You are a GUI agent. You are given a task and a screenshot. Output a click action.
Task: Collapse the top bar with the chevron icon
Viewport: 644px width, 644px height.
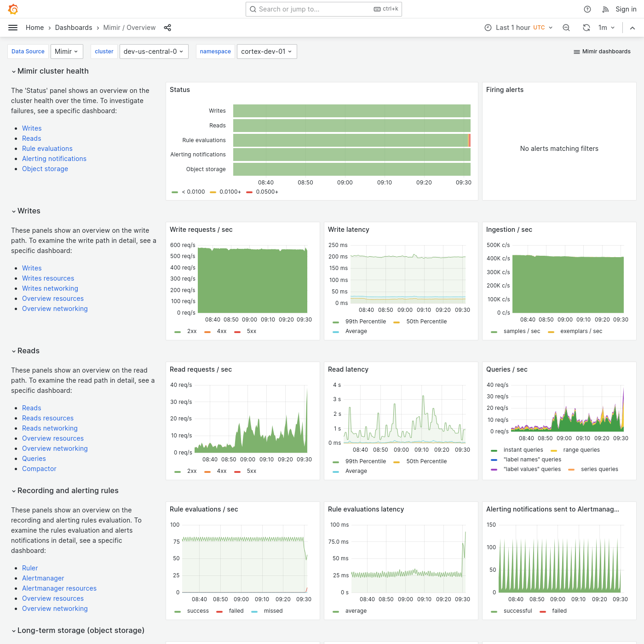(x=632, y=28)
